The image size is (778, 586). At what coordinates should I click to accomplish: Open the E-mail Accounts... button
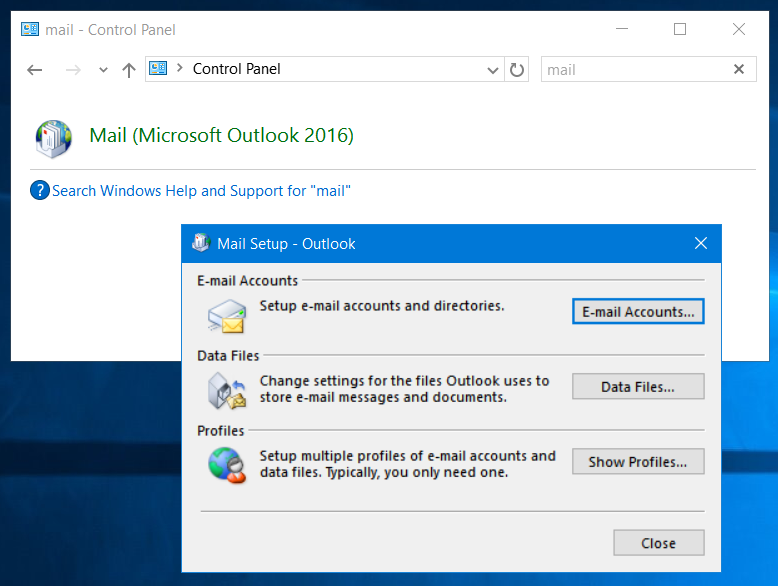tap(638, 312)
